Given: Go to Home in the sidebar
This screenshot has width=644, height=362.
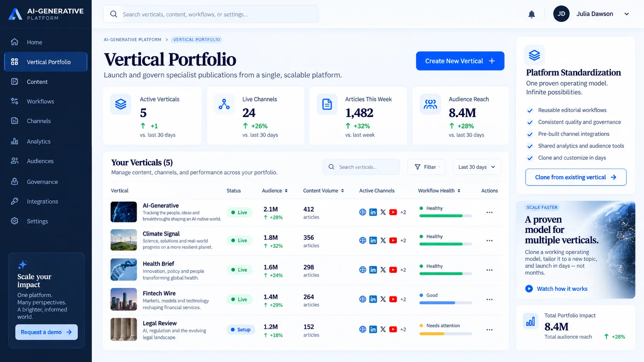Looking at the screenshot, I should [x=46, y=42].
